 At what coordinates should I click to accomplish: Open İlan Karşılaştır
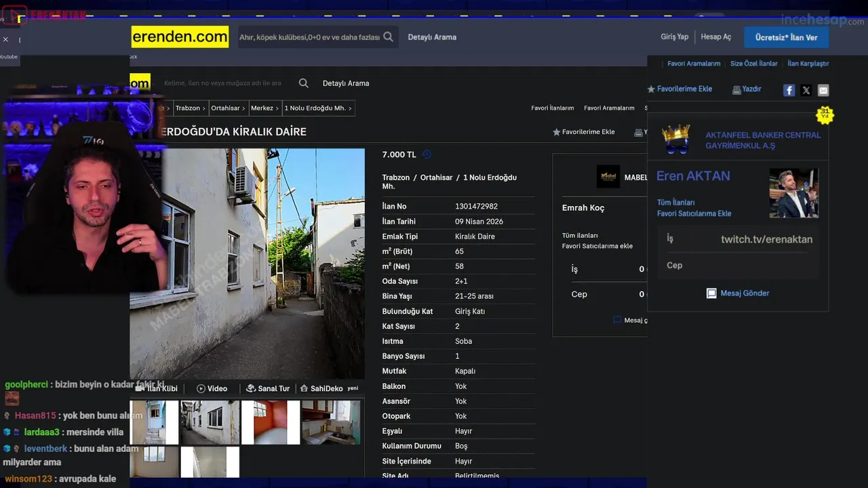coord(808,64)
